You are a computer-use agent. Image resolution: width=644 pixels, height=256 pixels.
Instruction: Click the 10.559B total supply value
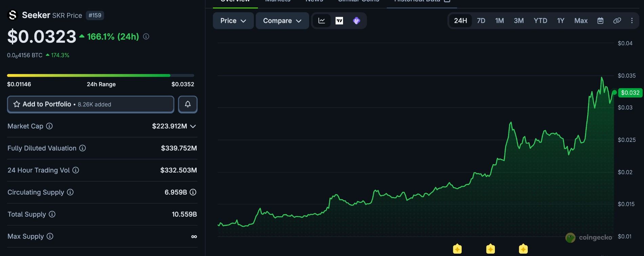tap(184, 214)
